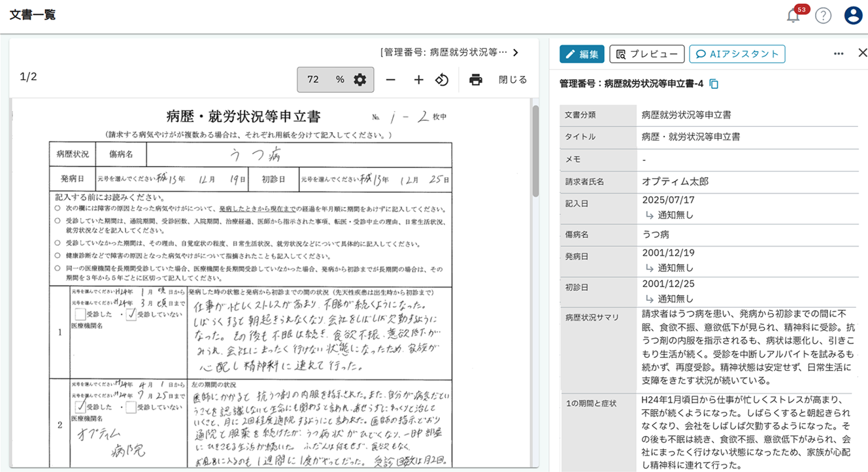This screenshot has height=472, width=868.
Task: Click the document viewer vertical scrollbar
Action: point(535,150)
